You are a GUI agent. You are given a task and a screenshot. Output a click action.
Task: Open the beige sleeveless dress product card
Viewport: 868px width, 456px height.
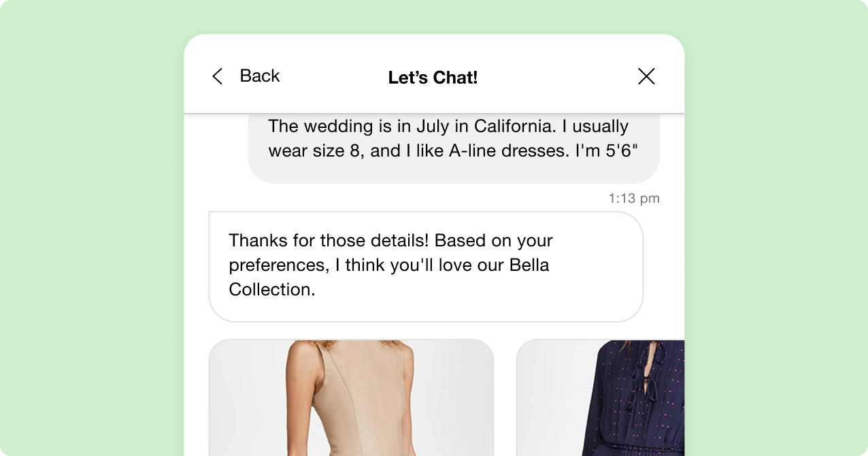tap(352, 398)
